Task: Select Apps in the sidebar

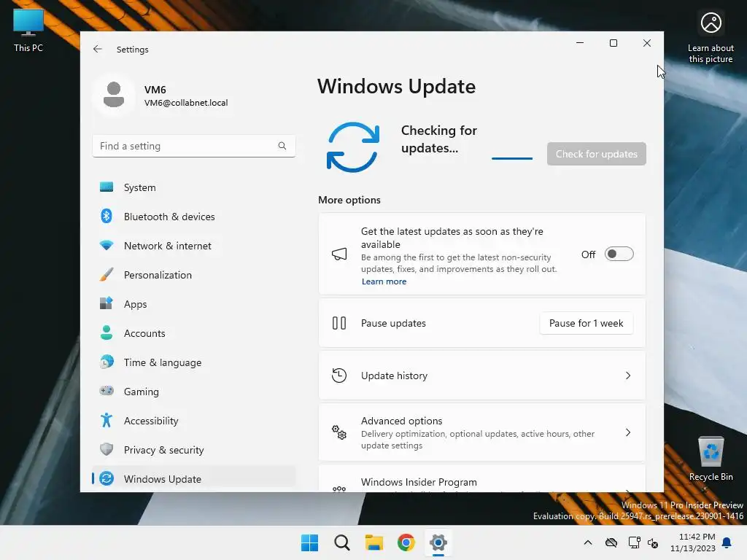Action: [x=194, y=304]
